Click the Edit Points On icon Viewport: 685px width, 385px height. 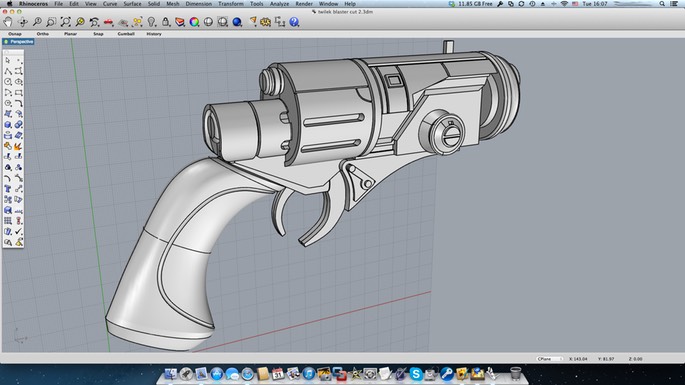click(137, 22)
